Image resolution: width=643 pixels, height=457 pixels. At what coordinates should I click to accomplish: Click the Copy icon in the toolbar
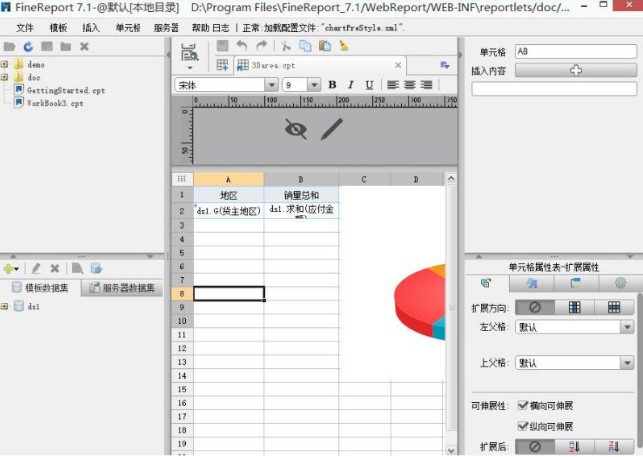point(305,46)
